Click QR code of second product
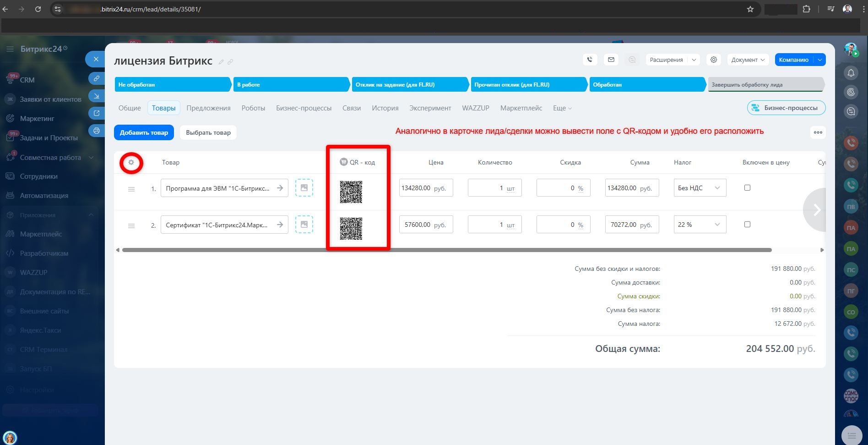Screen dimensions: 868x445 click(351, 229)
